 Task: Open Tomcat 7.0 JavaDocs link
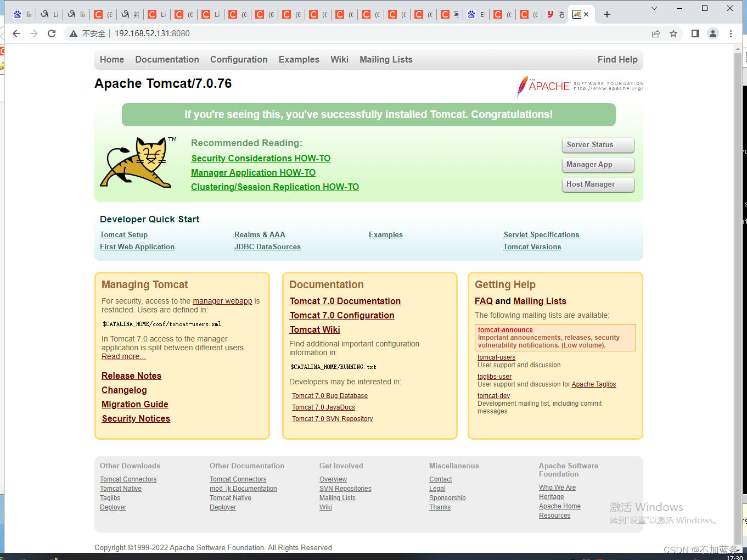click(323, 407)
